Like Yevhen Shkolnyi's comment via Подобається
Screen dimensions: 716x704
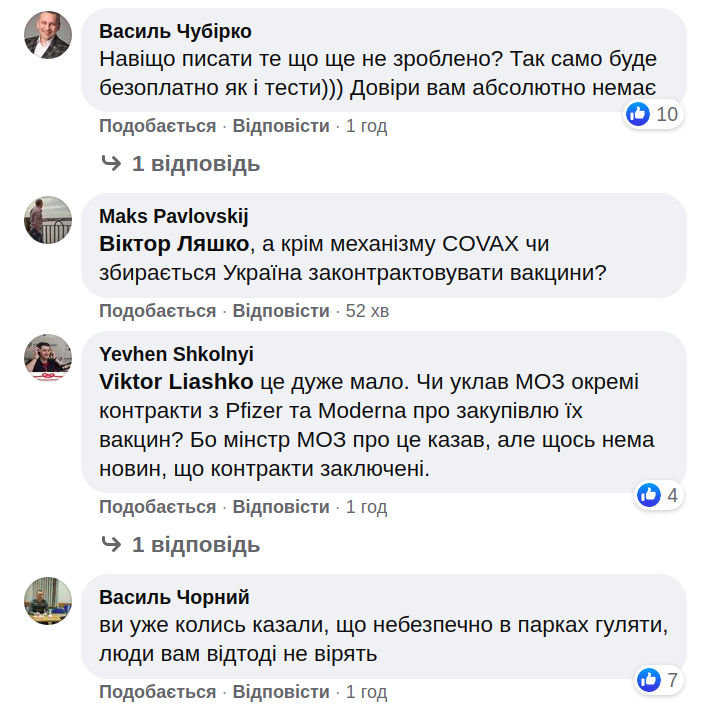coord(157,507)
